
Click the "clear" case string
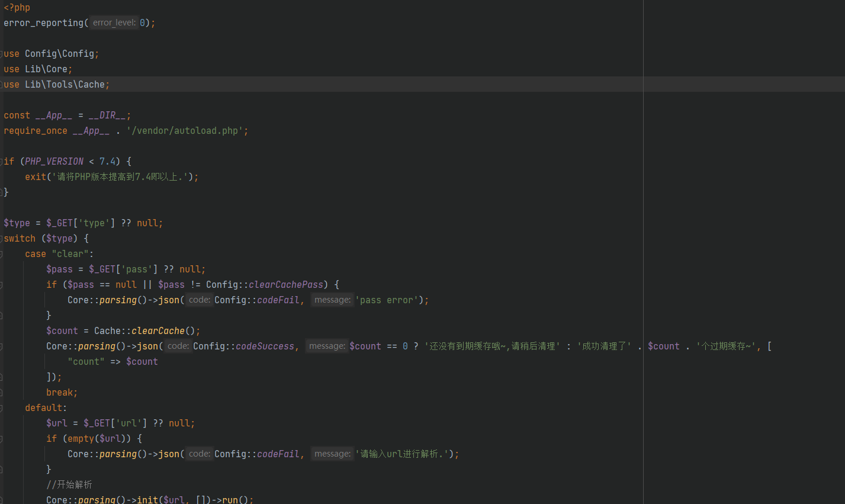coord(70,254)
